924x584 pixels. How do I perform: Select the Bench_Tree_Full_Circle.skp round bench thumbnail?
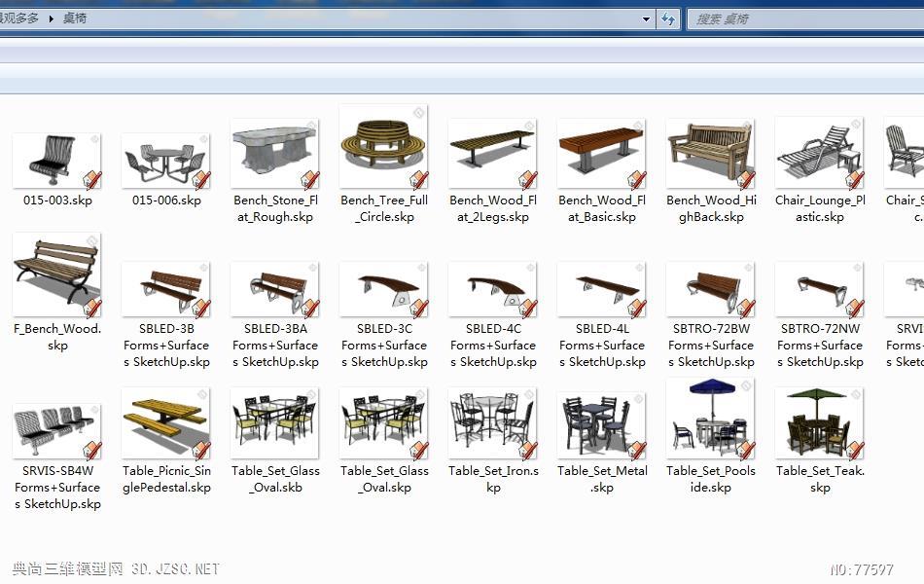384,146
